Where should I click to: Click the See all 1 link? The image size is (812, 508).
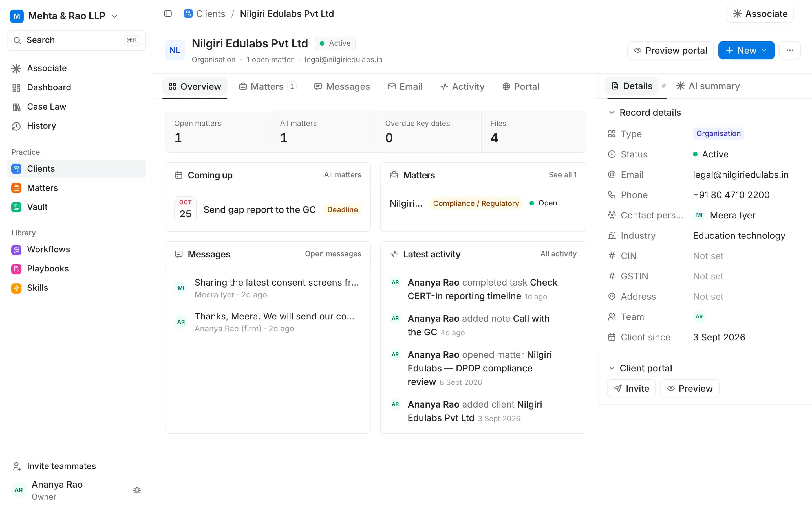563,175
